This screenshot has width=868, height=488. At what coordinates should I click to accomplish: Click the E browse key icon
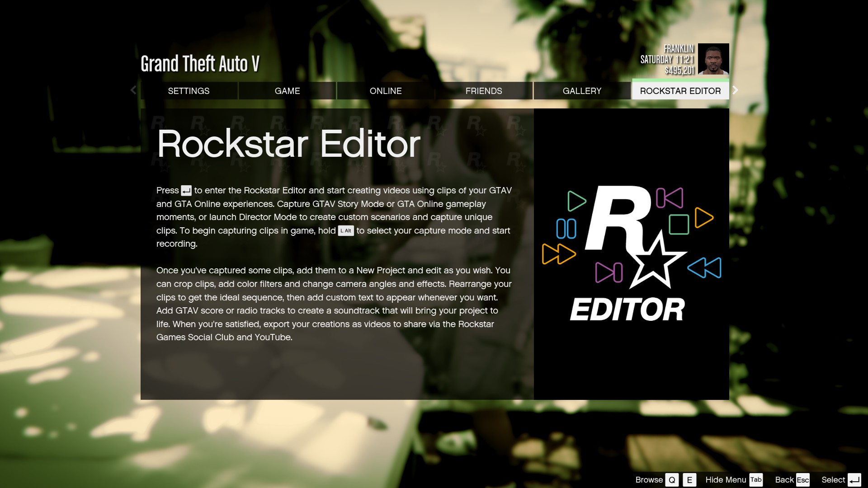(689, 480)
